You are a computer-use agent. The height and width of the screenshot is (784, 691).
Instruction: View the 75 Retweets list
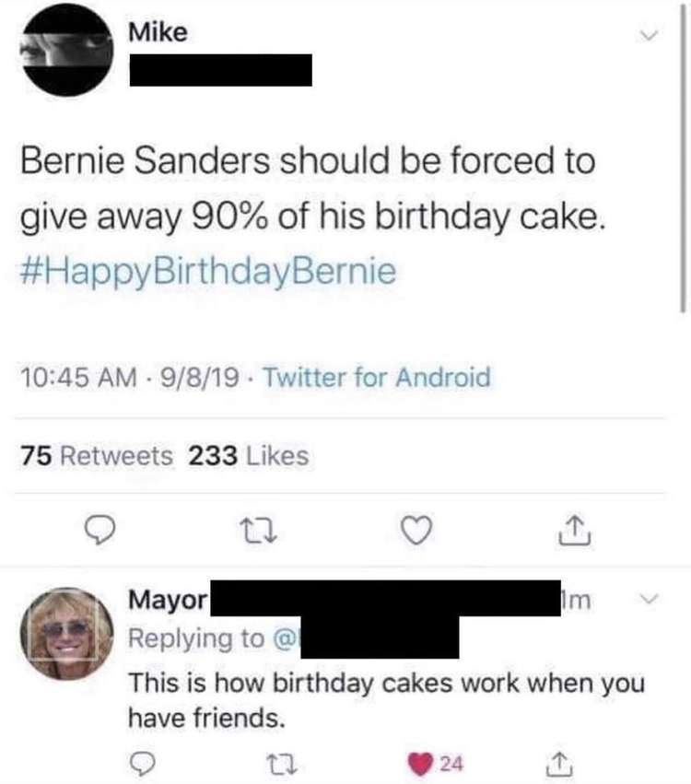[97, 455]
